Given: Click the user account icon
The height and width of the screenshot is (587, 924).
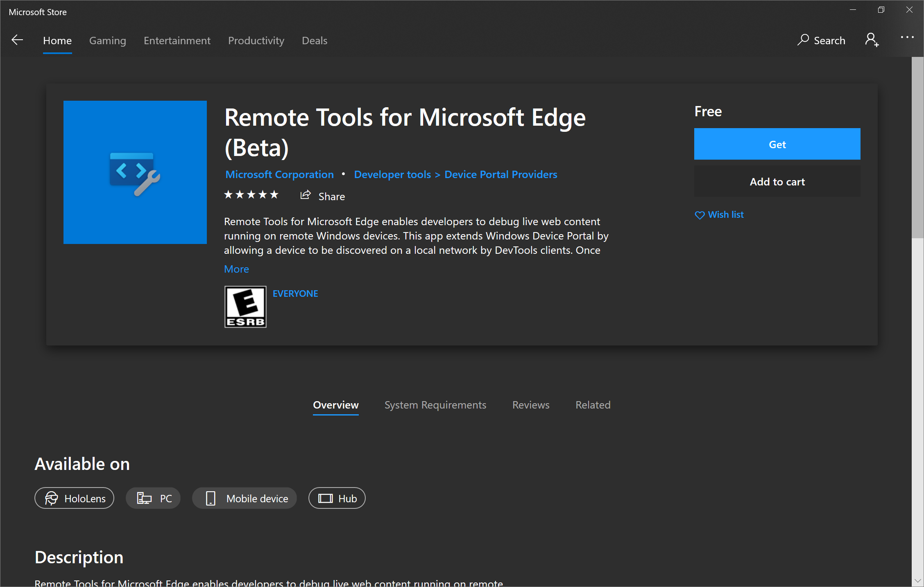Looking at the screenshot, I should (x=873, y=40).
